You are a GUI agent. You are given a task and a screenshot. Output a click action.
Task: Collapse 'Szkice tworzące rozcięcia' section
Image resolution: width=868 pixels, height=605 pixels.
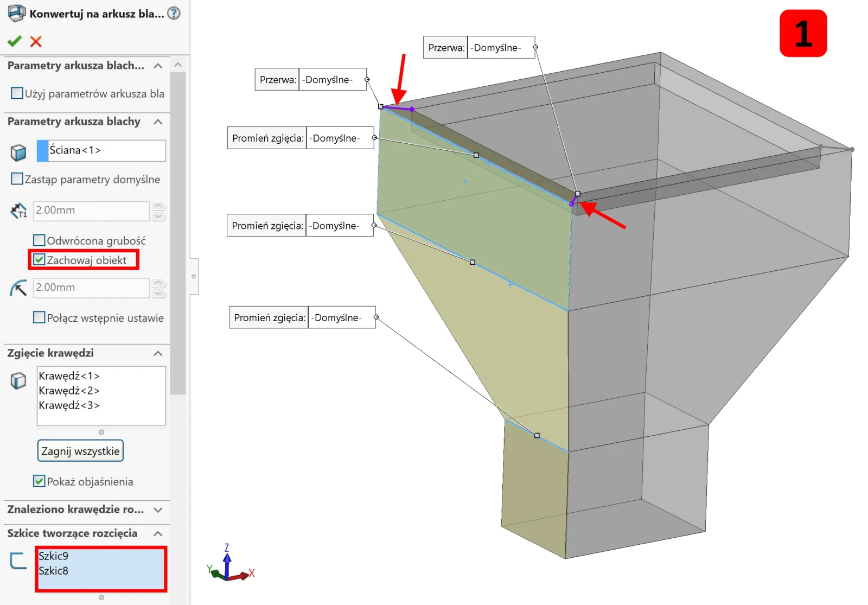pyautogui.click(x=158, y=533)
